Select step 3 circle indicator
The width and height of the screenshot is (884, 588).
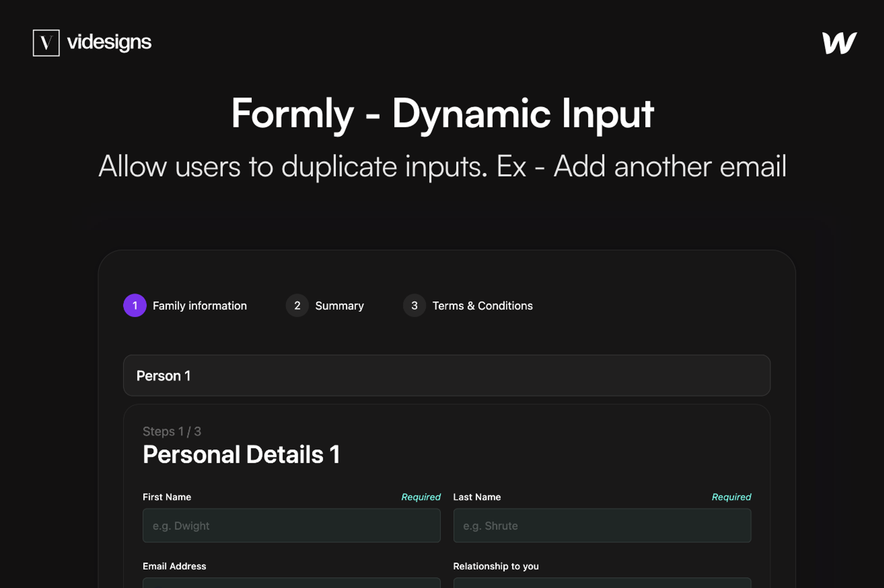(414, 305)
